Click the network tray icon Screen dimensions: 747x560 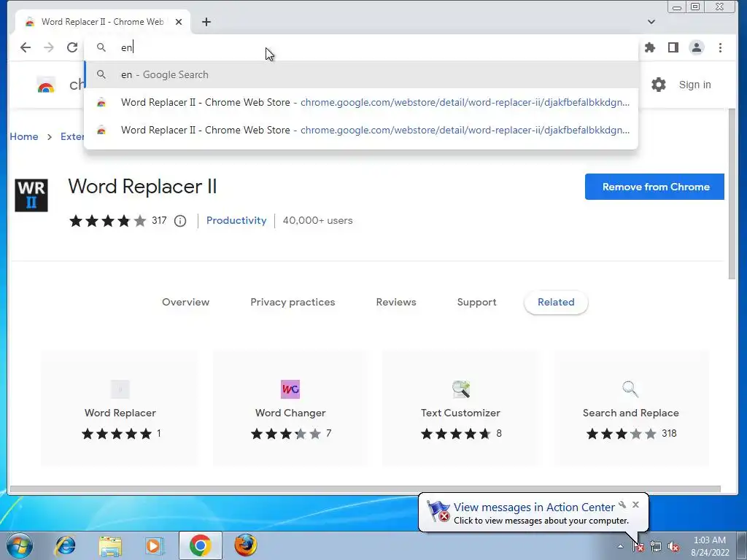(x=656, y=547)
